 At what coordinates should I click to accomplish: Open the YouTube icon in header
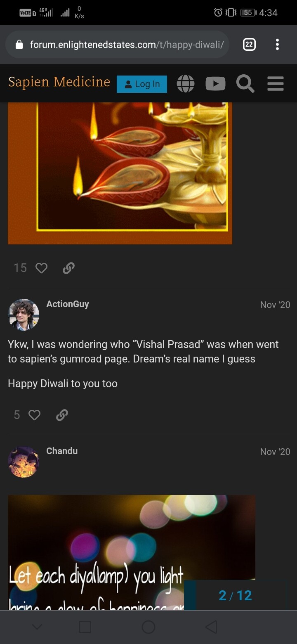[x=215, y=84]
